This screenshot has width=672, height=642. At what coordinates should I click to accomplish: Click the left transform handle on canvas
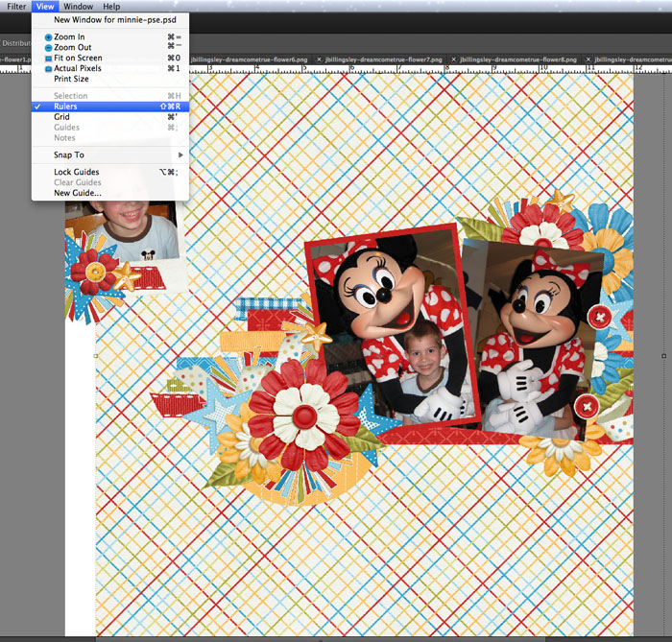click(96, 356)
